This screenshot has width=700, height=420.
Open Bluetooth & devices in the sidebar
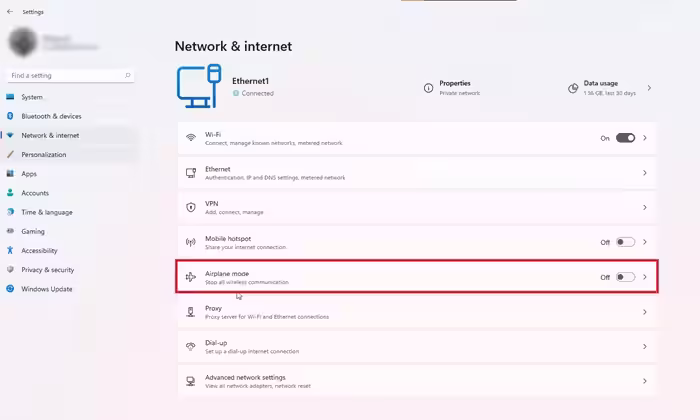[x=51, y=116]
